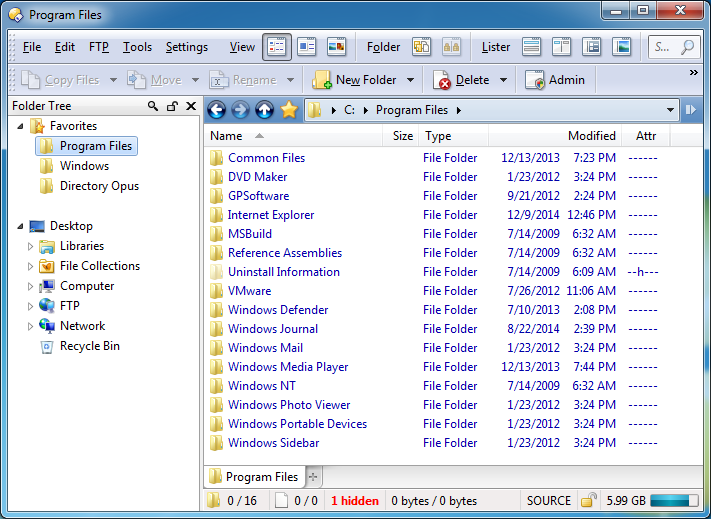The height and width of the screenshot is (519, 711).
Task: Click C: in the location path
Action: tap(349, 110)
